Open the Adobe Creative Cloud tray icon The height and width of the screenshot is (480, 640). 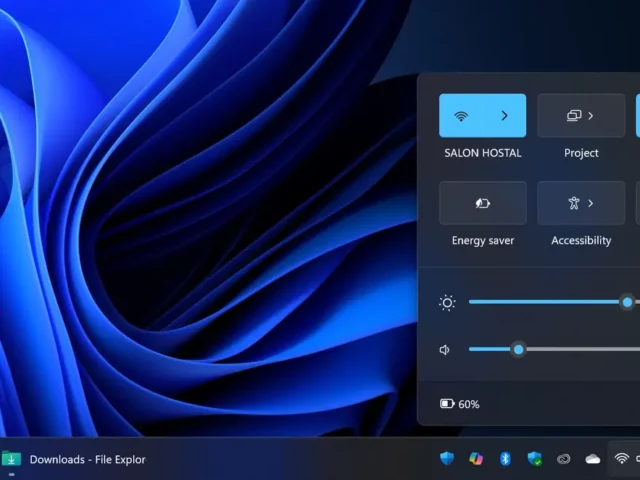tap(564, 459)
